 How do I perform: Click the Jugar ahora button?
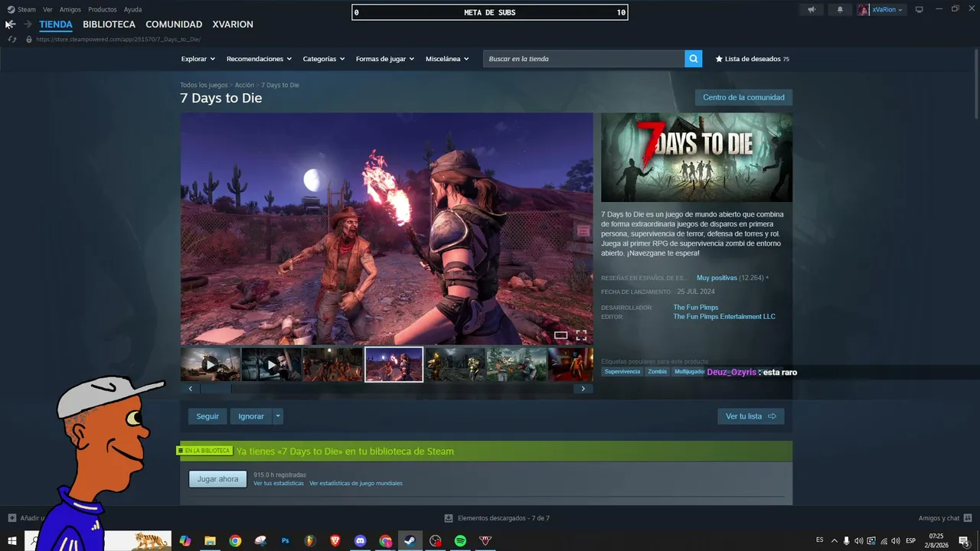pyautogui.click(x=218, y=479)
